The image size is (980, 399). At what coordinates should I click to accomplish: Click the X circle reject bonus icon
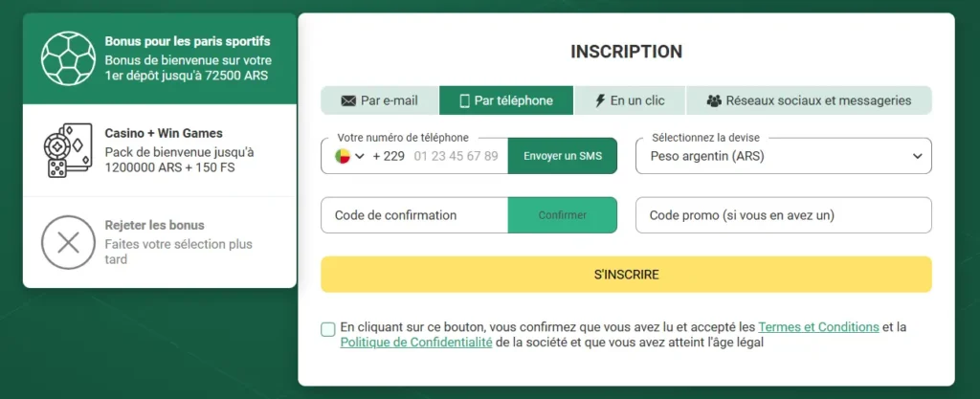coord(68,242)
